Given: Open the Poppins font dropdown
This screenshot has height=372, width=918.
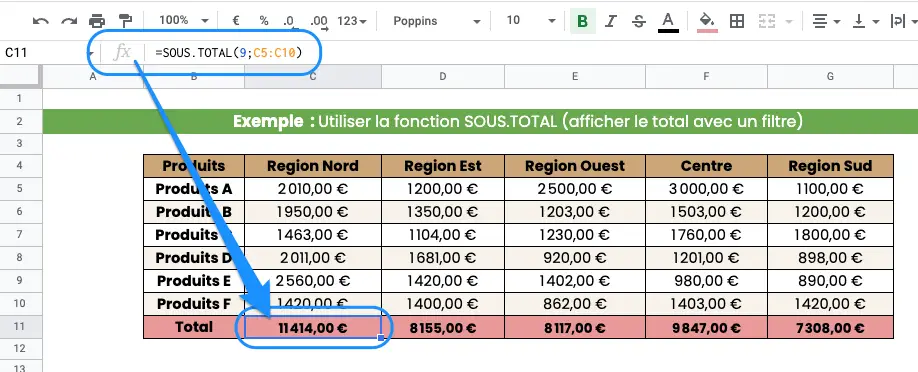Looking at the screenshot, I should click(x=437, y=21).
